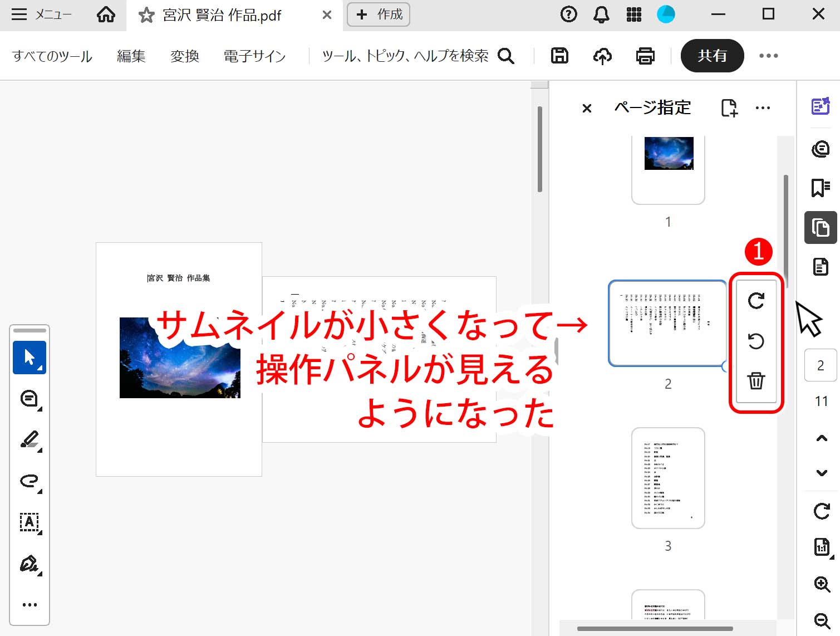The height and width of the screenshot is (636, 840).
Task: Open the 変換 menu
Action: 185,56
